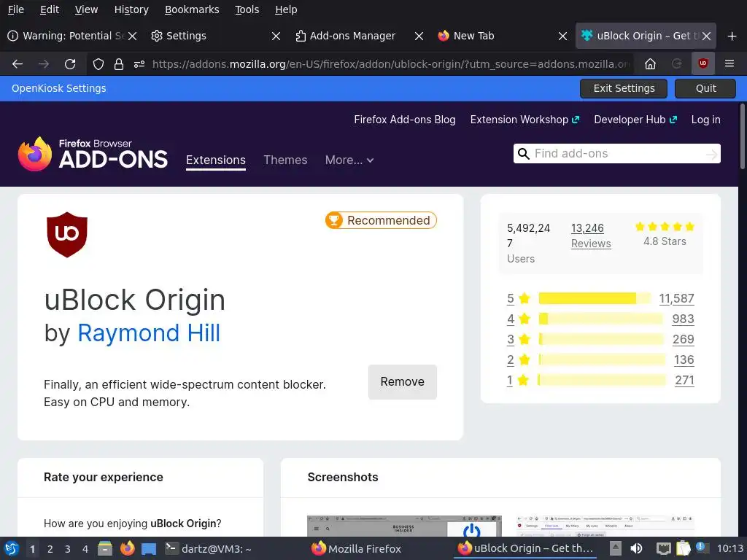The width and height of the screenshot is (747, 560).
Task: Click the URL address bar
Action: pos(391,64)
